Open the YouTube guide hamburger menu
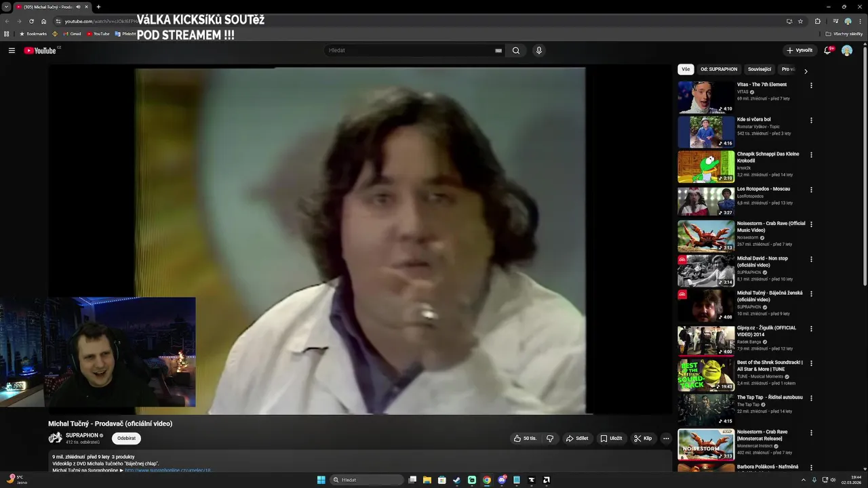The width and height of the screenshot is (868, 488). (x=12, y=50)
